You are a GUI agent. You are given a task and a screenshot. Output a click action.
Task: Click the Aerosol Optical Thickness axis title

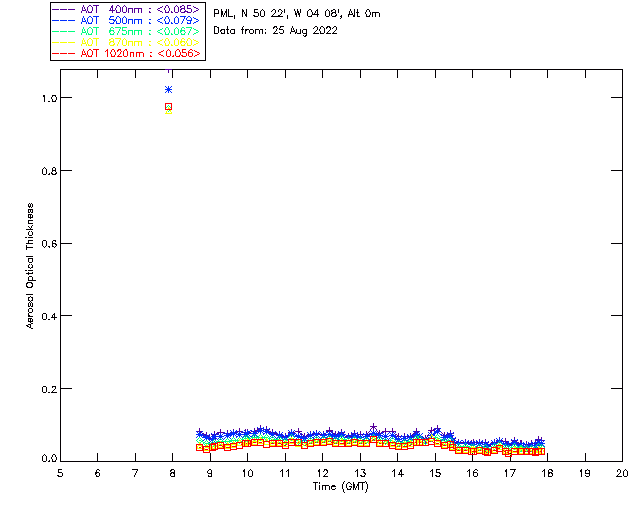point(30,266)
